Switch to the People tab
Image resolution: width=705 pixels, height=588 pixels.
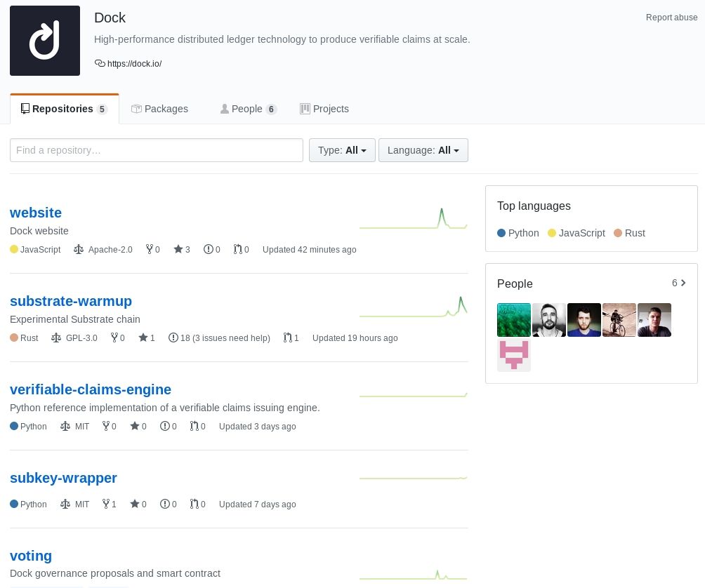248,109
